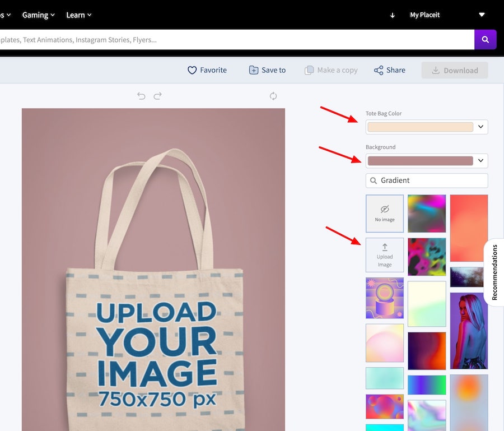This screenshot has width=504, height=431.
Task: Open the My Placeit account dropdown
Action: coord(481,15)
